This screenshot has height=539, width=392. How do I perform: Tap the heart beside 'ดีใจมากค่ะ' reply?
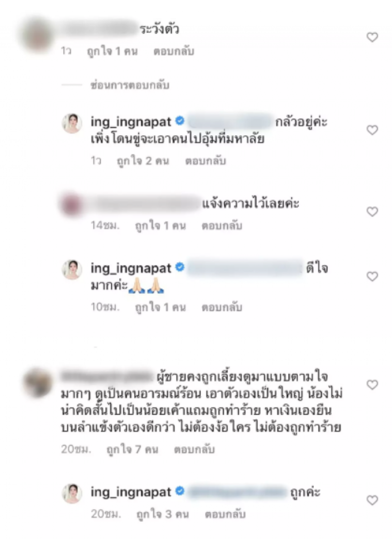[372, 277]
